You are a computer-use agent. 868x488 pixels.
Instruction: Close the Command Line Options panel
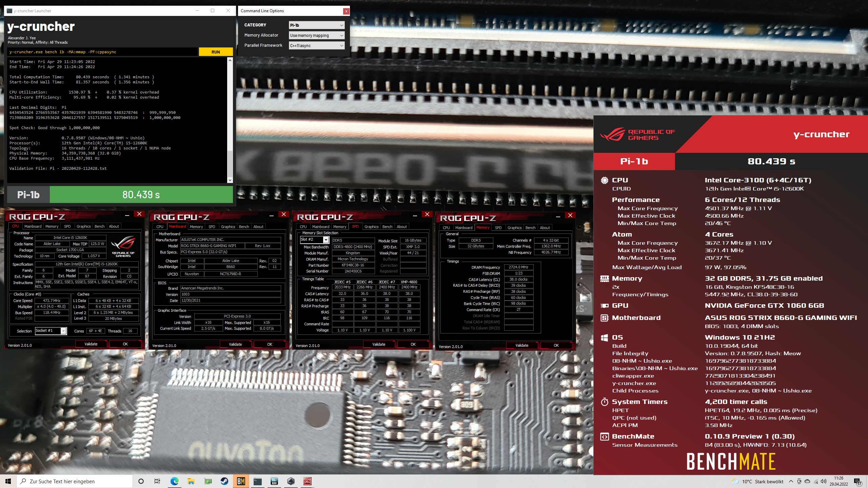346,11
